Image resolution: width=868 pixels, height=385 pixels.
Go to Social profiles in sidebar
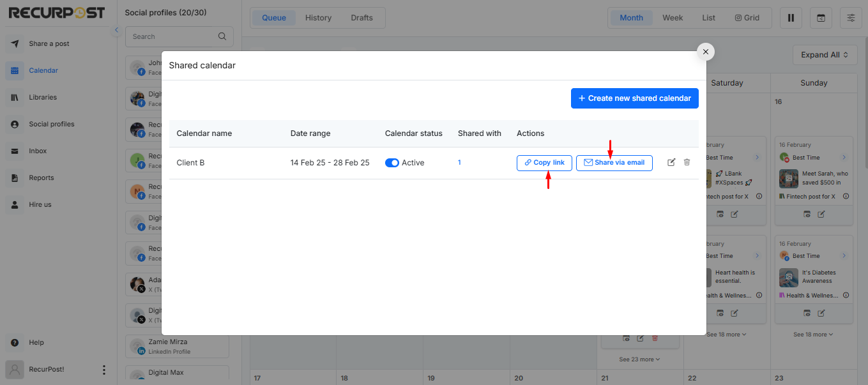pos(51,124)
